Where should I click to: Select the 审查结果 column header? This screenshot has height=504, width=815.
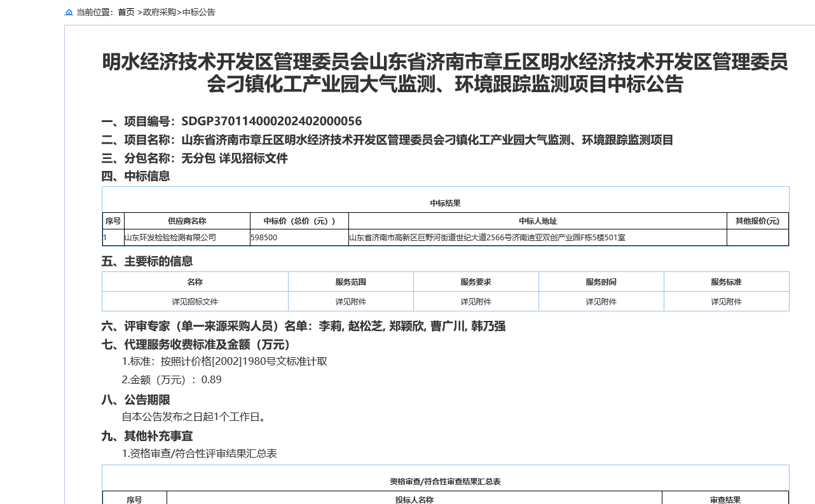pos(725,500)
